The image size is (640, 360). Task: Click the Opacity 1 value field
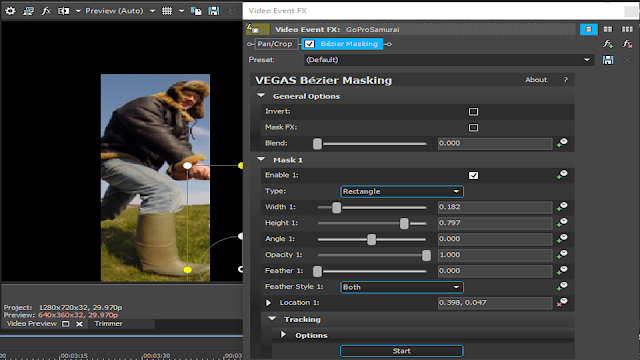pos(495,255)
